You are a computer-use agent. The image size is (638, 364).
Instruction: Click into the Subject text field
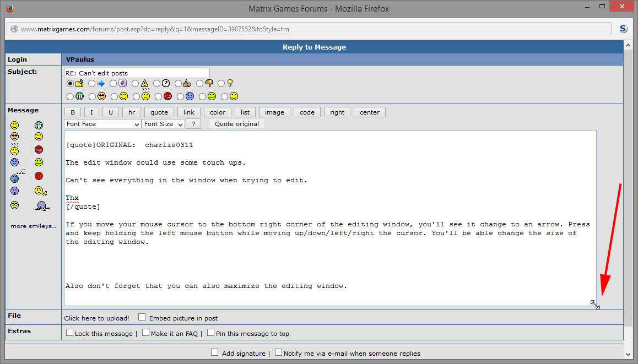[137, 73]
